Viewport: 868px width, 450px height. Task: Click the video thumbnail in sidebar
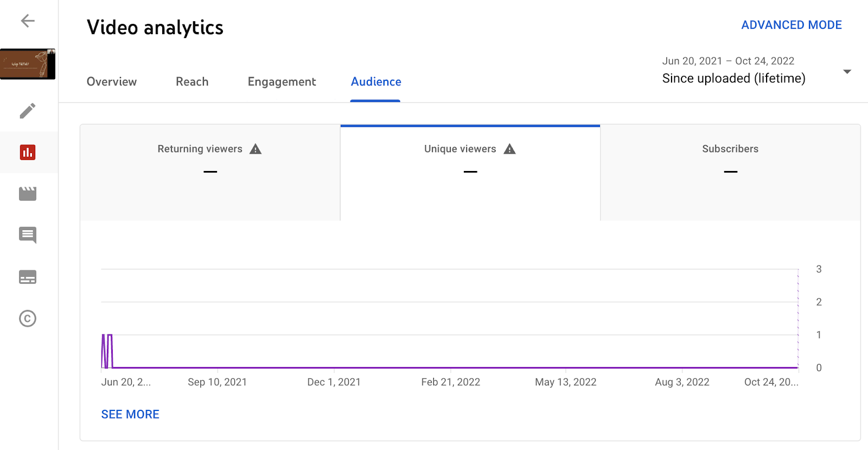click(28, 64)
